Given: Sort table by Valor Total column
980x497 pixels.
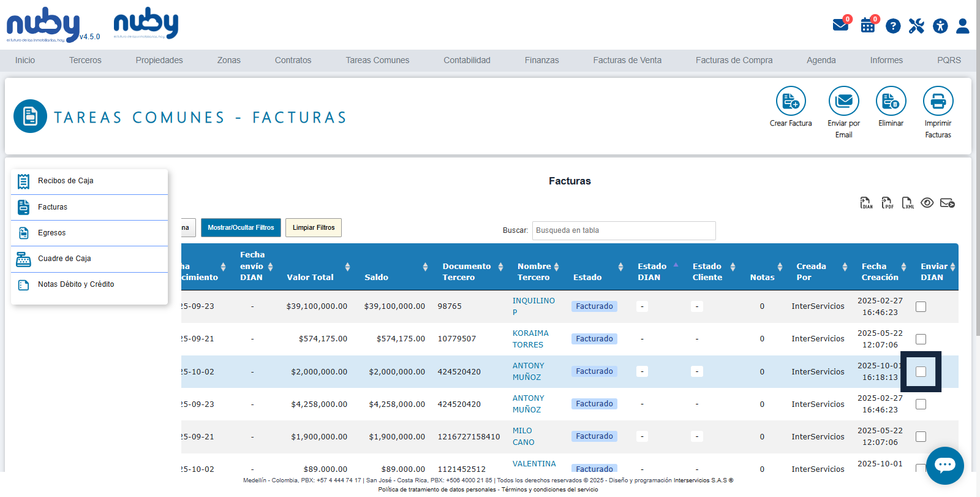Looking at the screenshot, I should (x=311, y=277).
